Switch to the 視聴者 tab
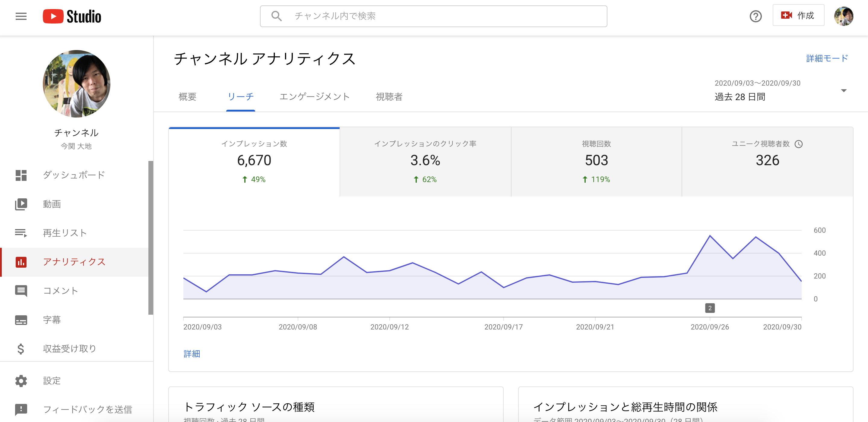The width and height of the screenshot is (868, 422). tap(389, 97)
